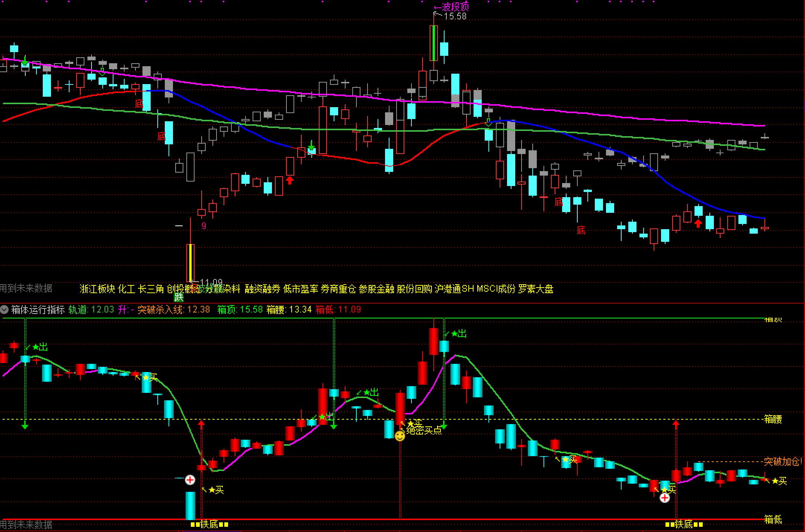Viewport: 805px width, 532px height.
Task: Click the 突破加仓! orange label
Action: (783, 462)
